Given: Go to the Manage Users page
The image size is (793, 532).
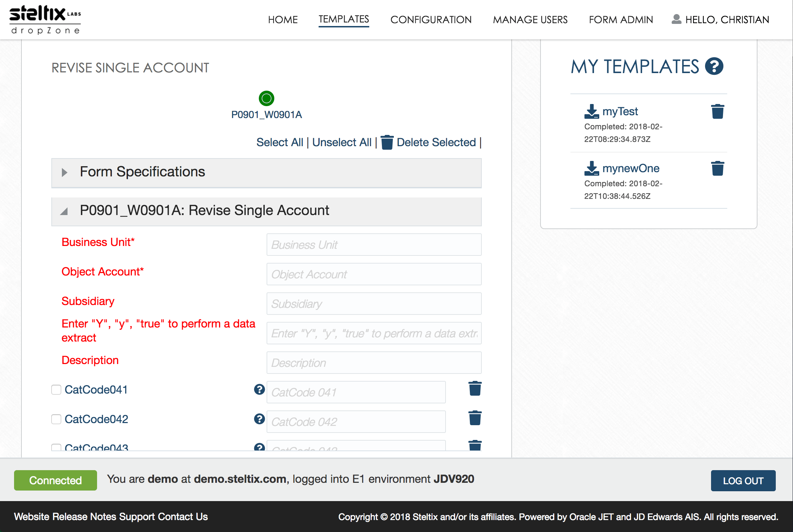Looking at the screenshot, I should click(530, 20).
